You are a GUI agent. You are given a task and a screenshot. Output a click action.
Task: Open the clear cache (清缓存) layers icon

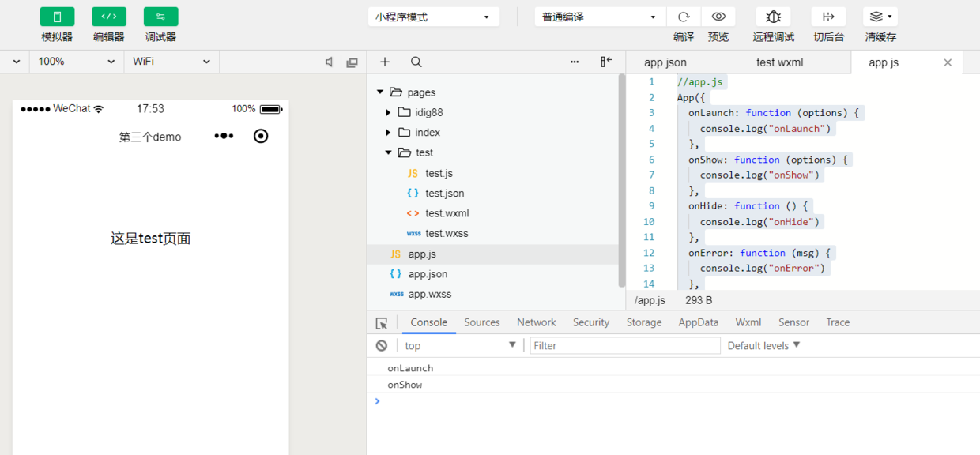(880, 17)
